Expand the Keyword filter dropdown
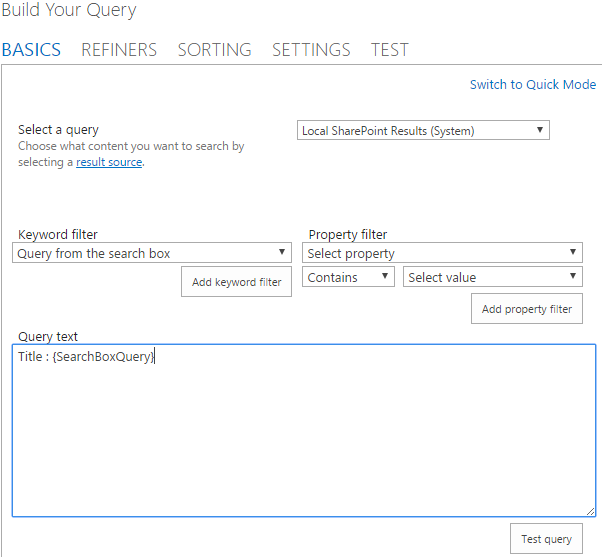 152,253
